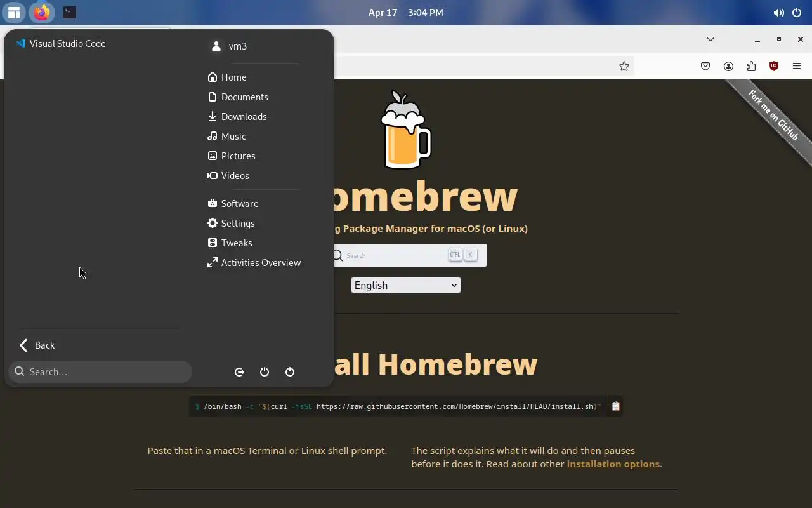Click the Homebrew beer mug logo

pos(405,130)
